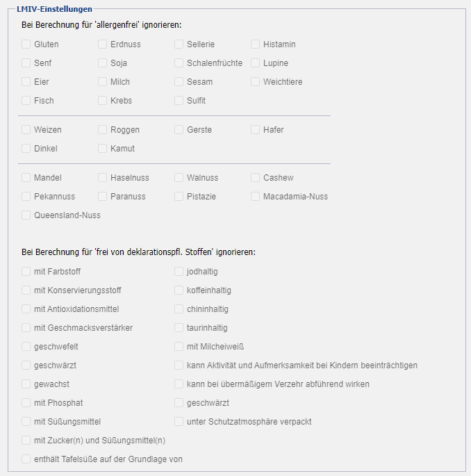Enable the Sulfit checkbox

[x=179, y=101]
